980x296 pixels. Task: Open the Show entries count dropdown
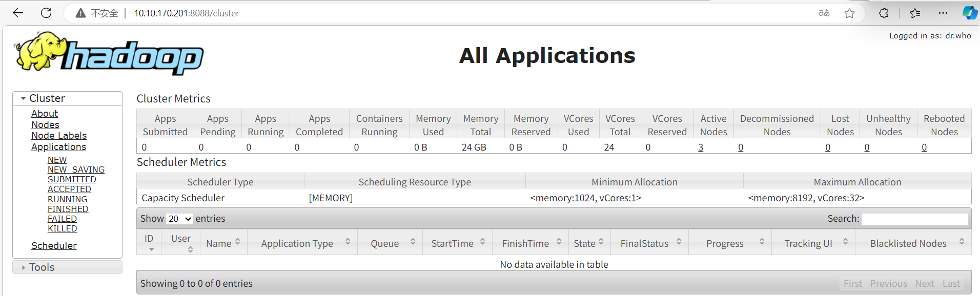tap(179, 219)
